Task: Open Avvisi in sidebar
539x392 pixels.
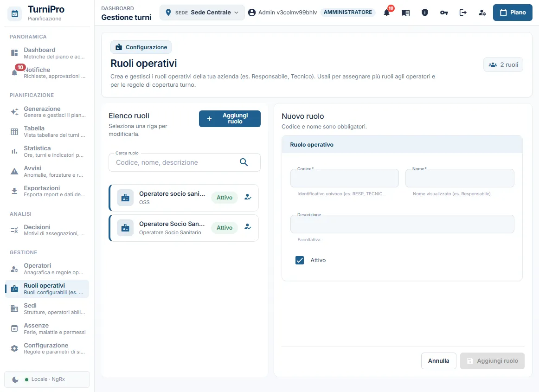Action: point(47,171)
